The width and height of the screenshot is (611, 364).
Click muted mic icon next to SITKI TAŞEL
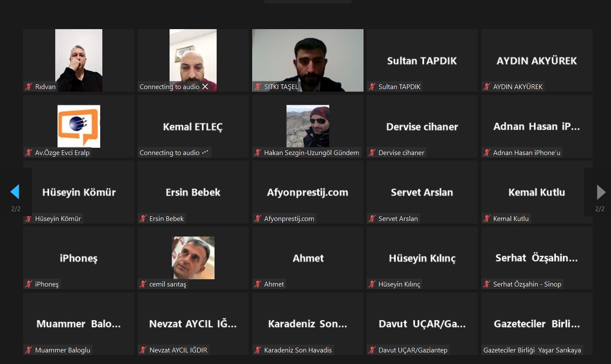[258, 87]
